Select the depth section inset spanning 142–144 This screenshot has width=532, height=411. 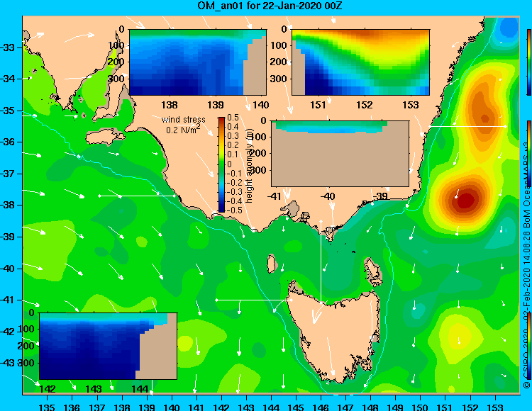coord(108,346)
